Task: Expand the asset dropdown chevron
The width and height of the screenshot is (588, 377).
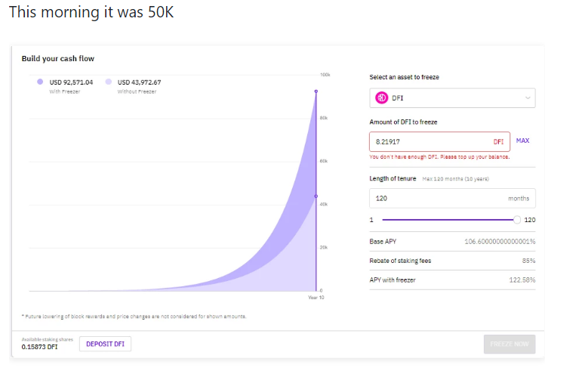Action: pyautogui.click(x=528, y=98)
